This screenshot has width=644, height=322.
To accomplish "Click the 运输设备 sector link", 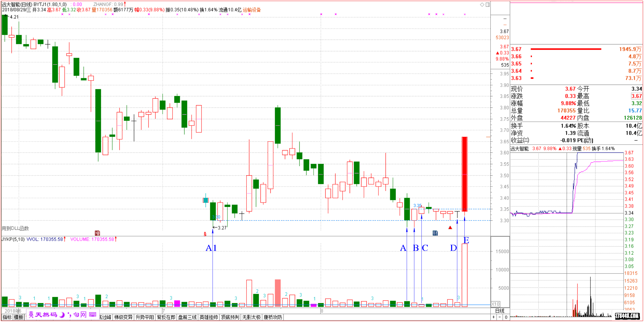I will click(252, 10).
